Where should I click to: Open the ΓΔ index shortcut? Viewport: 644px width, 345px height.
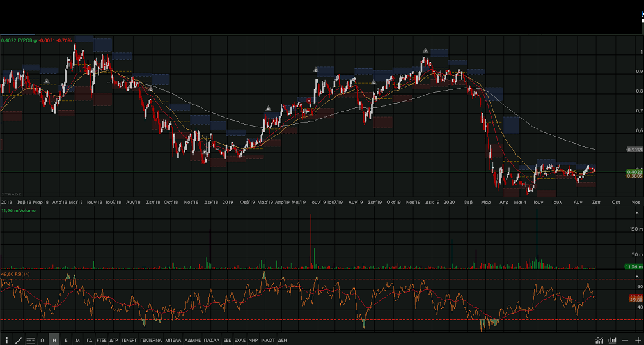coord(90,340)
